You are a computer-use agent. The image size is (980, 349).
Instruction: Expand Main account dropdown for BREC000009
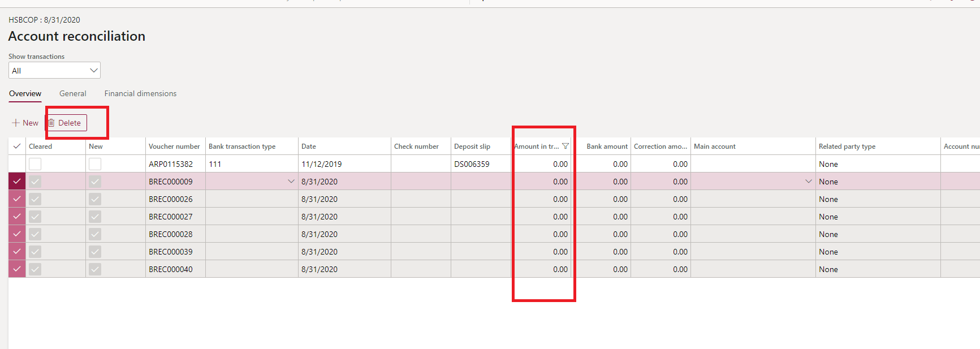click(x=809, y=182)
